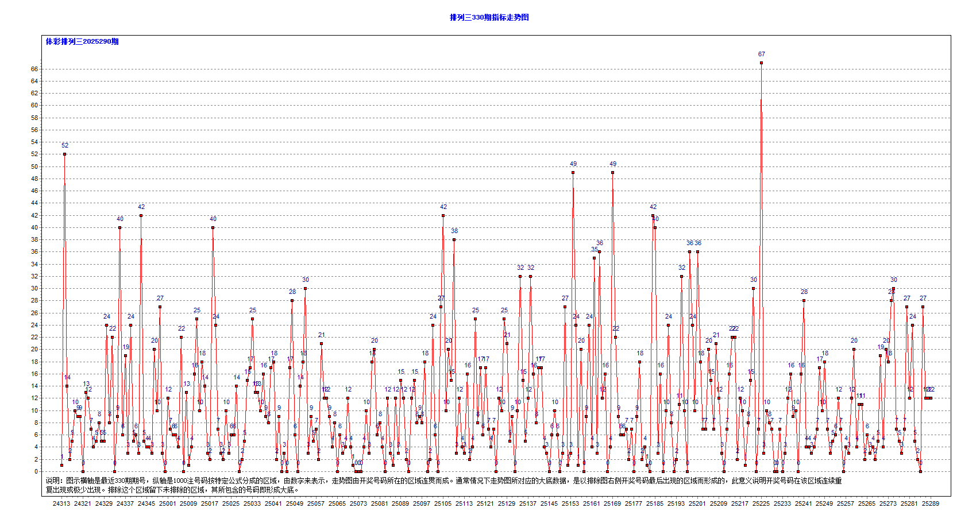The height and width of the screenshot is (523, 980).
Task: Click the y-axis value 50
Action: coord(34,166)
